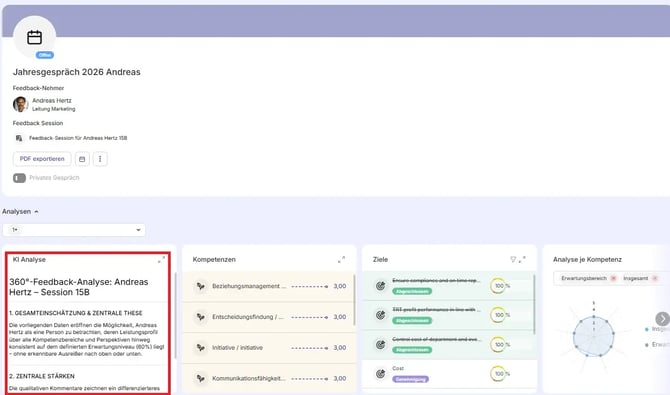Remove the Erwartungsbereich filter chip

coord(613,278)
